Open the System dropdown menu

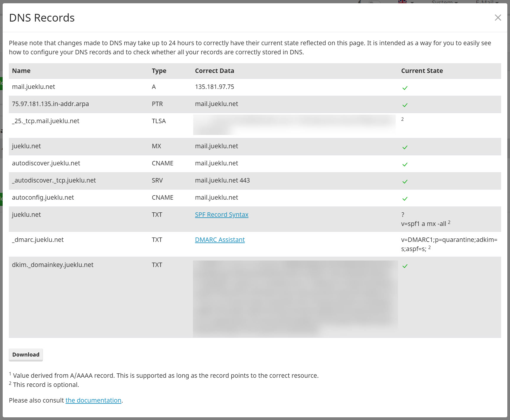[x=444, y=2]
